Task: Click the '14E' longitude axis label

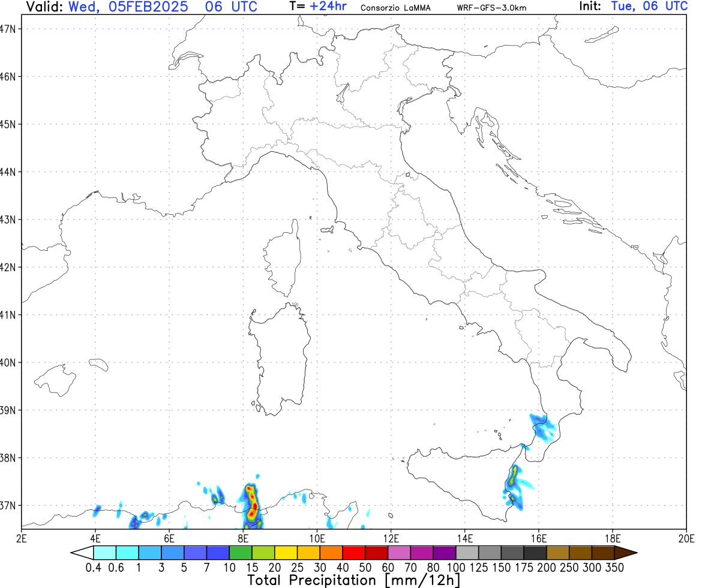Action: 464,538
